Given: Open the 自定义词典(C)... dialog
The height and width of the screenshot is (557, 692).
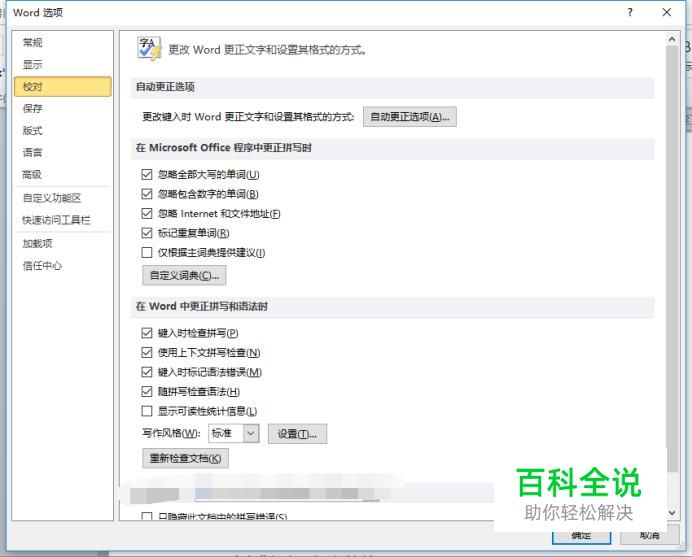Looking at the screenshot, I should tap(184, 275).
